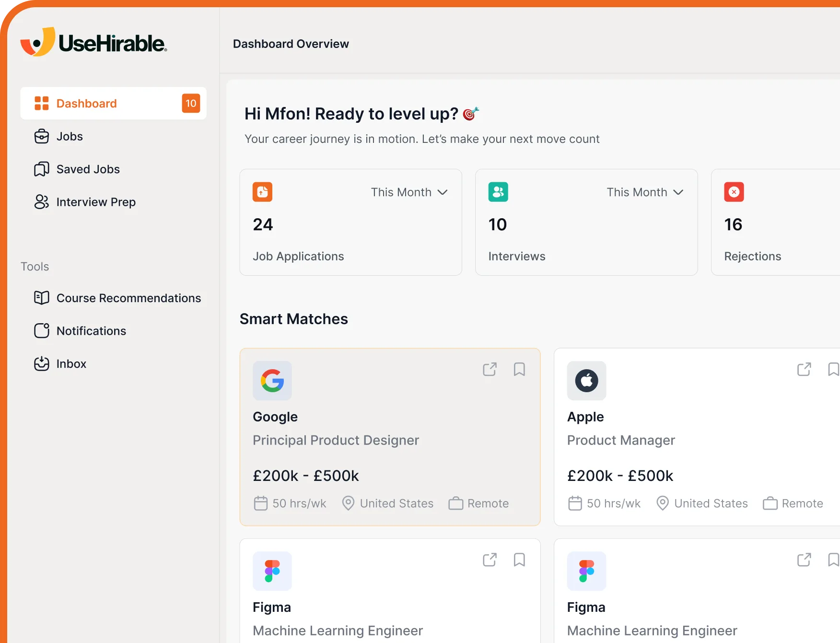Click the 24 Job Applications count
This screenshot has width=840, height=643.
point(263,224)
